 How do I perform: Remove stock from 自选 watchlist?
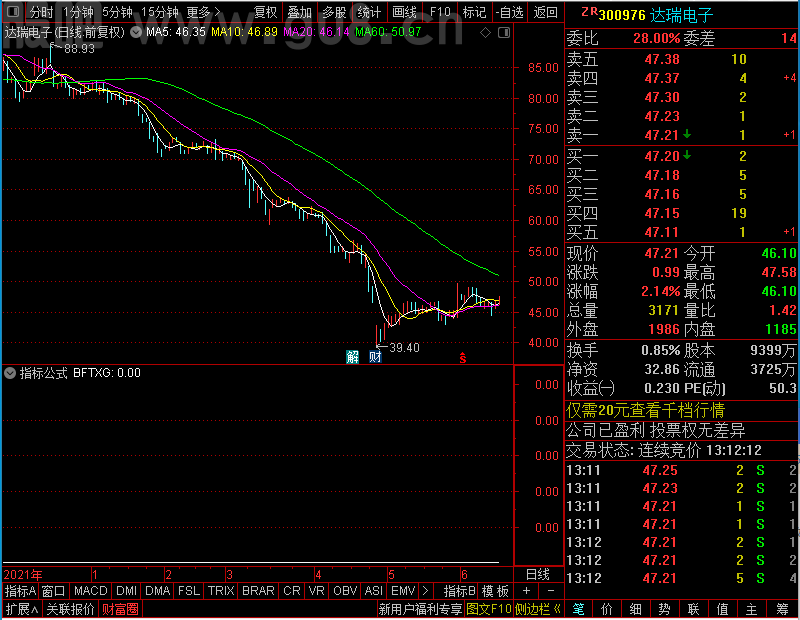click(x=510, y=12)
